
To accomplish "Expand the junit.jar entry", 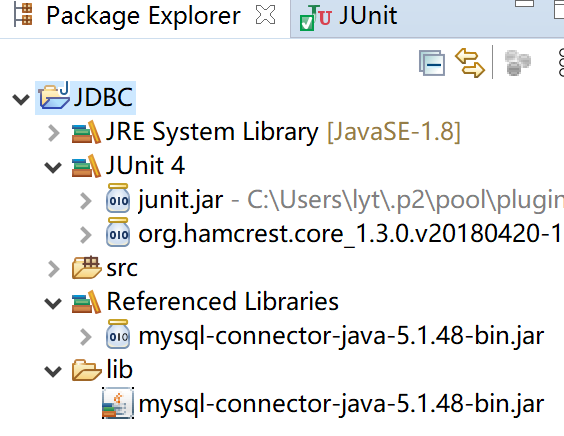I will pyautogui.click(x=86, y=201).
